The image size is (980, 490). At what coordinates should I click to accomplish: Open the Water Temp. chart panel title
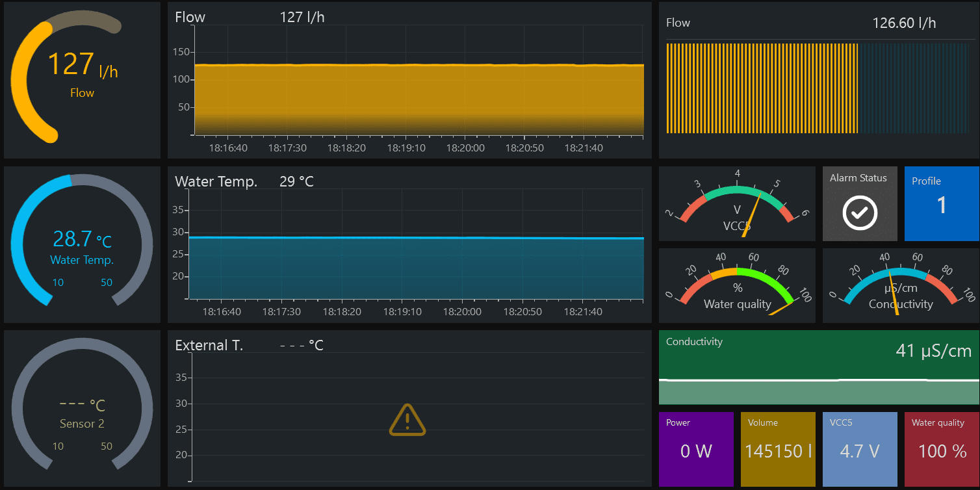pyautogui.click(x=216, y=181)
